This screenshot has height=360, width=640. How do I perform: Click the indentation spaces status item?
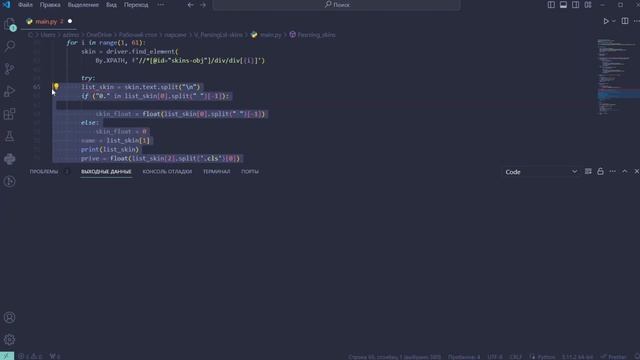(464, 356)
